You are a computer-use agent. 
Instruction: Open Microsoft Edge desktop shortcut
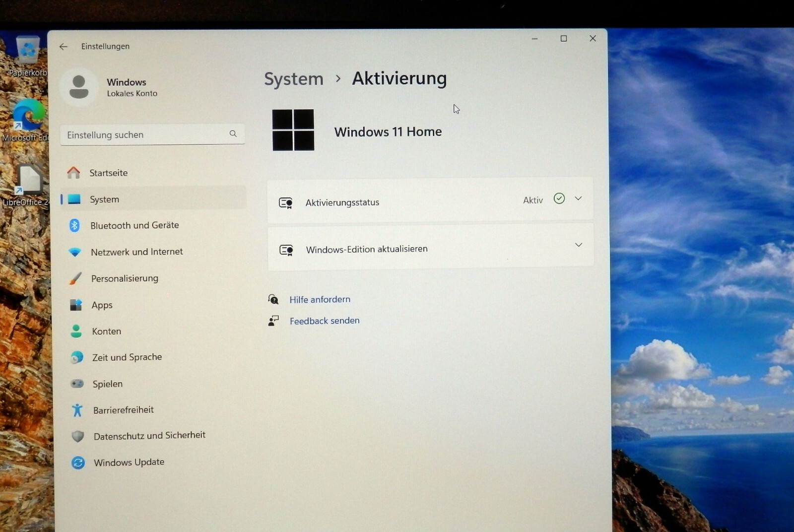tap(27, 121)
